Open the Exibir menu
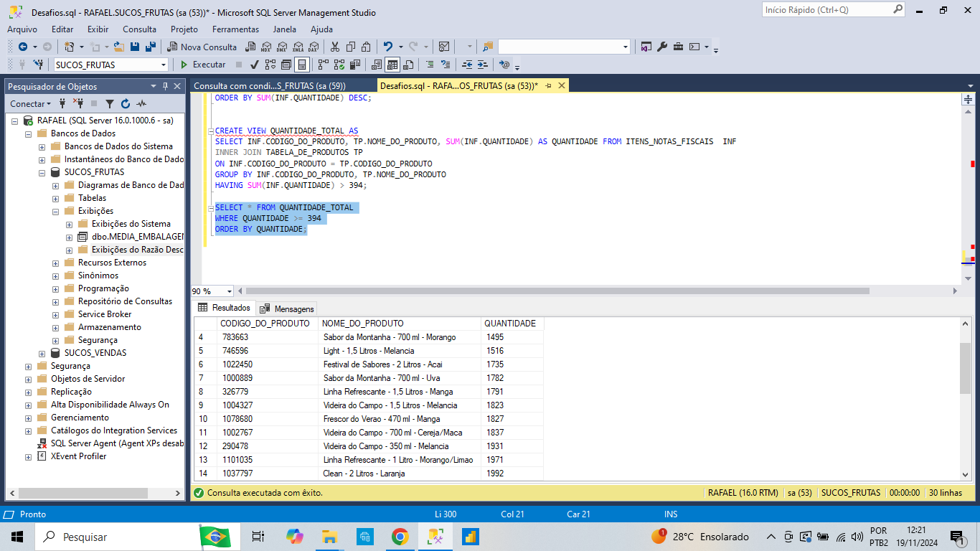This screenshot has height=551, width=980. coord(98,29)
